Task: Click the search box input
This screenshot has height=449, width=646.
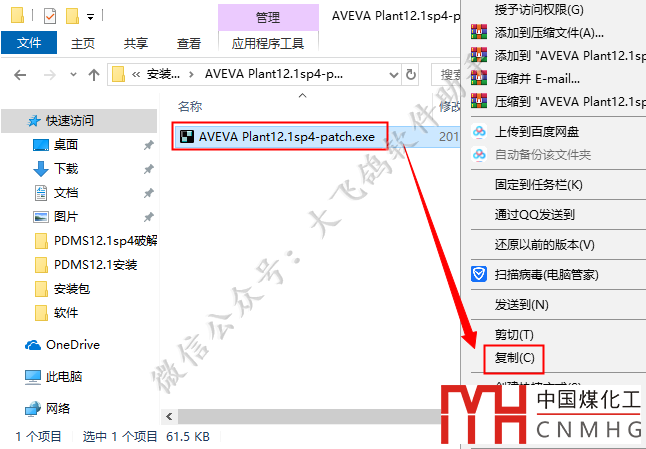Action: [x=446, y=75]
